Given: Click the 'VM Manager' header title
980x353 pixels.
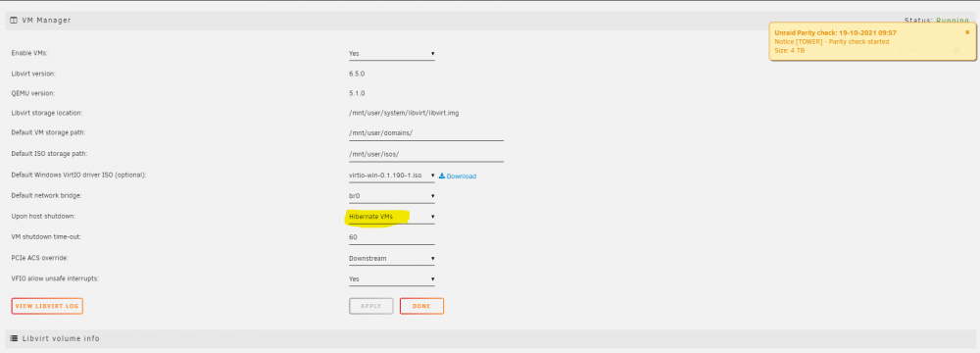Looking at the screenshot, I should [x=46, y=20].
